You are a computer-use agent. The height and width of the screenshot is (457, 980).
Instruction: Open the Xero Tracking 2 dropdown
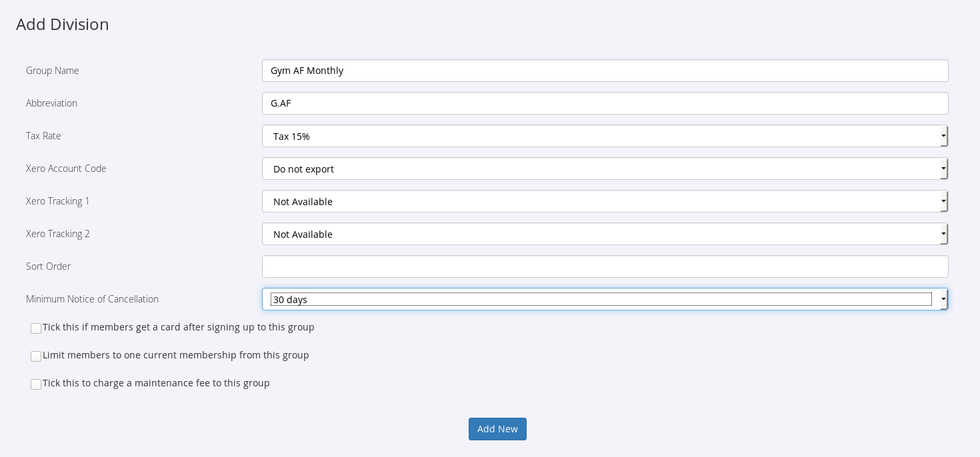pos(605,234)
